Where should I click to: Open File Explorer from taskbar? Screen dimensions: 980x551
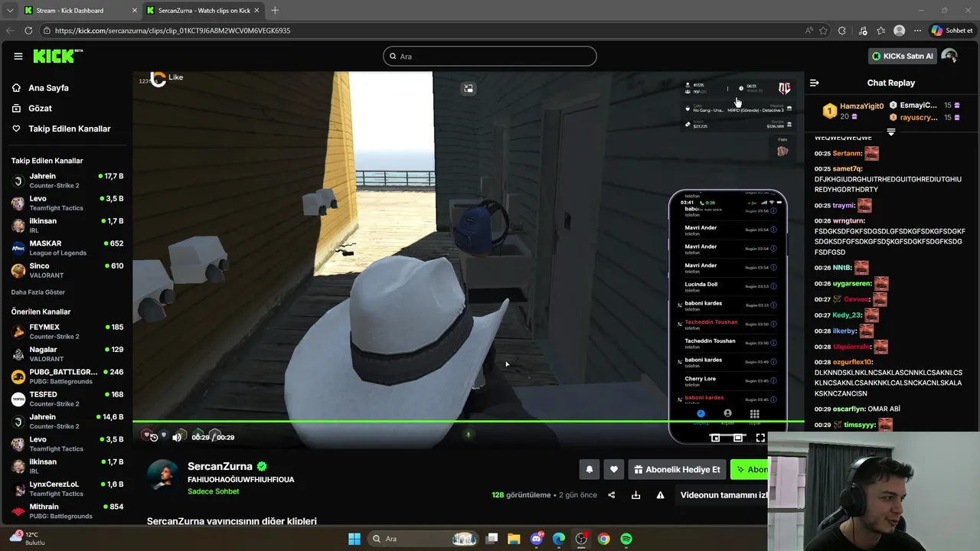click(514, 539)
